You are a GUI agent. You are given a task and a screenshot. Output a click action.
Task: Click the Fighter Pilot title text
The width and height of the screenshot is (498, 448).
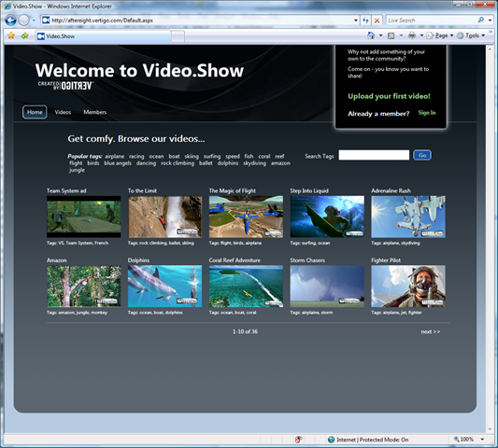click(386, 260)
